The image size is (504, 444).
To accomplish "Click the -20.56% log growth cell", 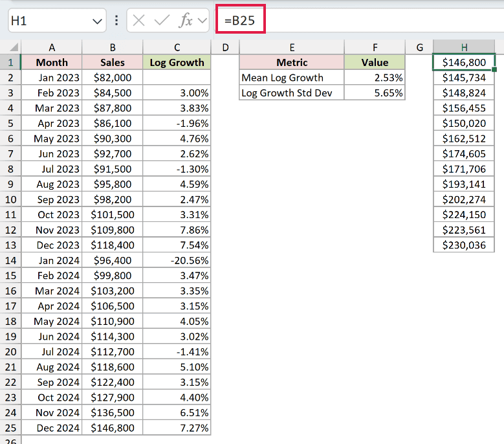I will pos(177,260).
